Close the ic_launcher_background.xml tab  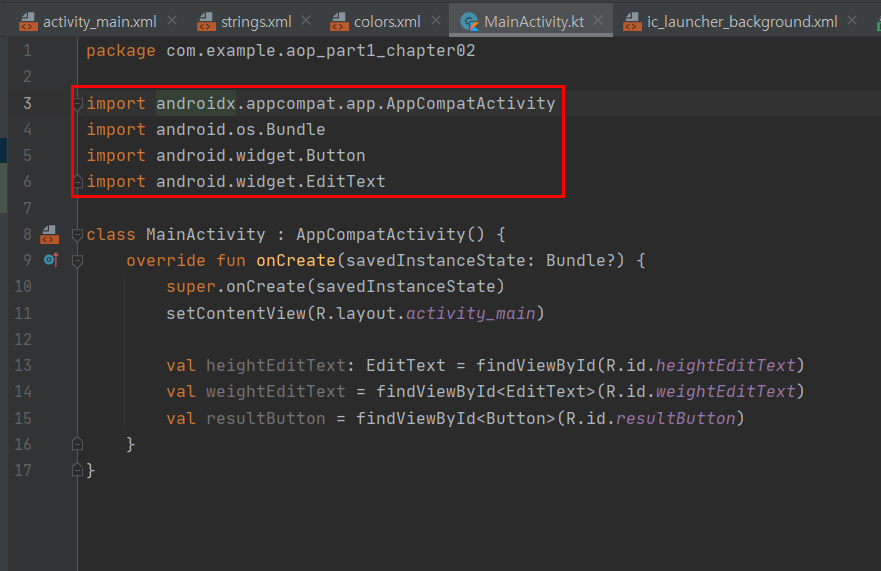coord(852,21)
